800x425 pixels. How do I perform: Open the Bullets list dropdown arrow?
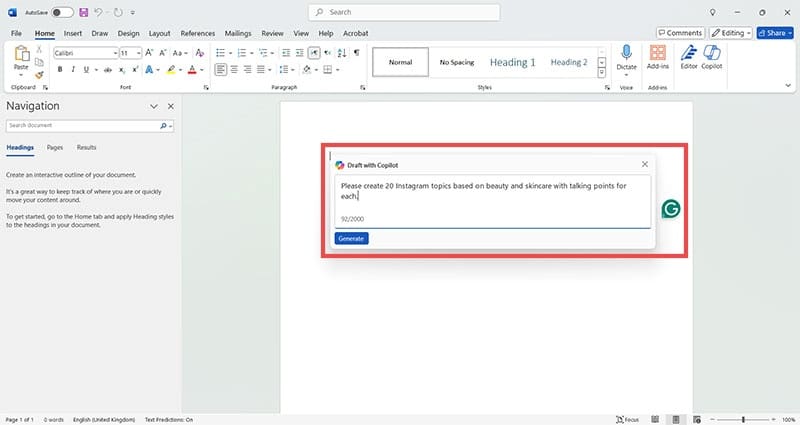pyautogui.click(x=230, y=53)
